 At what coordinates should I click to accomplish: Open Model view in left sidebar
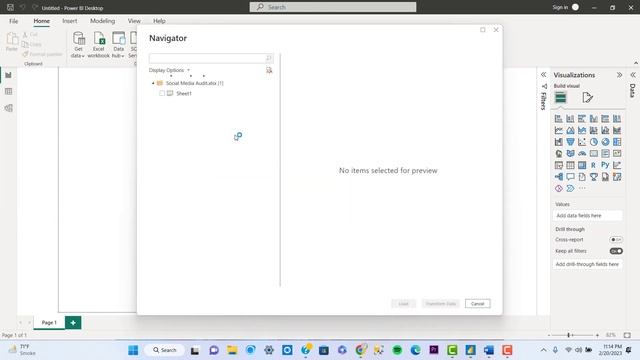click(8, 108)
